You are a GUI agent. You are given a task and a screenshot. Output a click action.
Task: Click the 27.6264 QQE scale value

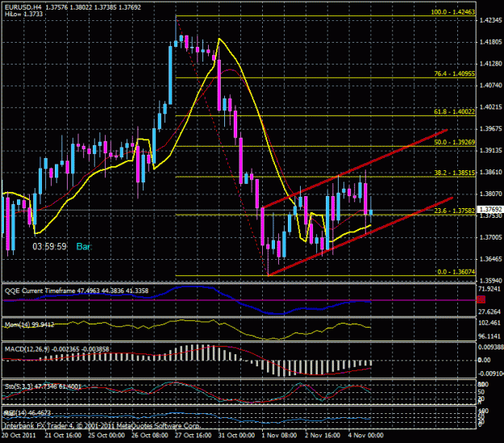489,311
